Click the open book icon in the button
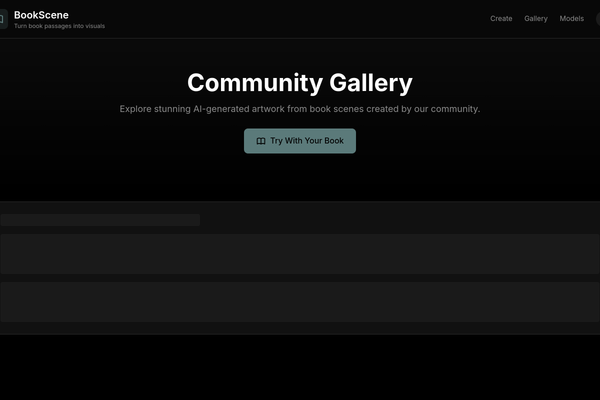Image resolution: width=600 pixels, height=400 pixels. (261, 141)
